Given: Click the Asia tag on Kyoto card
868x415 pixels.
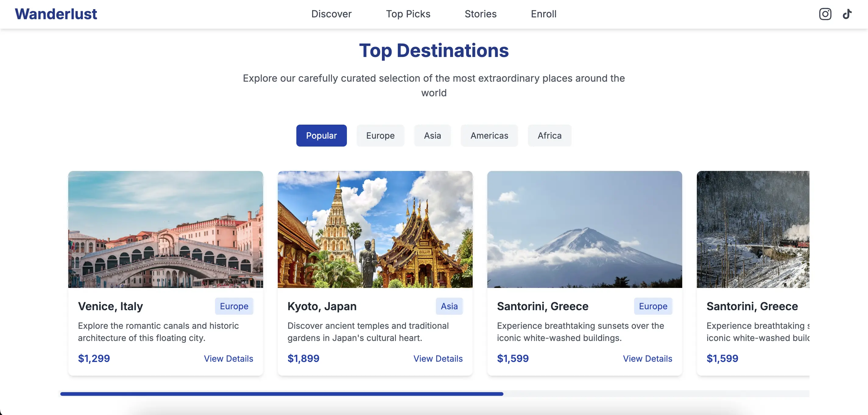Looking at the screenshot, I should 449,306.
